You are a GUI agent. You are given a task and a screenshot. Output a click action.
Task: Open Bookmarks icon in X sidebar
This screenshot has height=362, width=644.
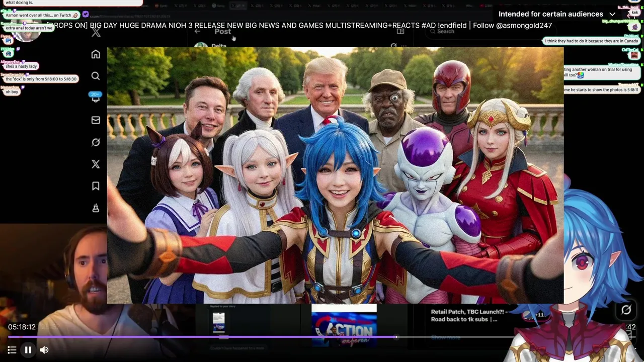(x=96, y=186)
